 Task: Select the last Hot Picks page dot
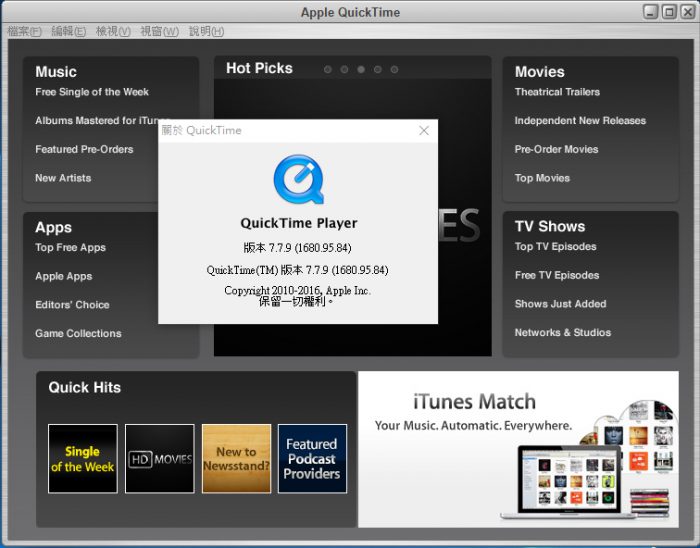click(x=394, y=70)
